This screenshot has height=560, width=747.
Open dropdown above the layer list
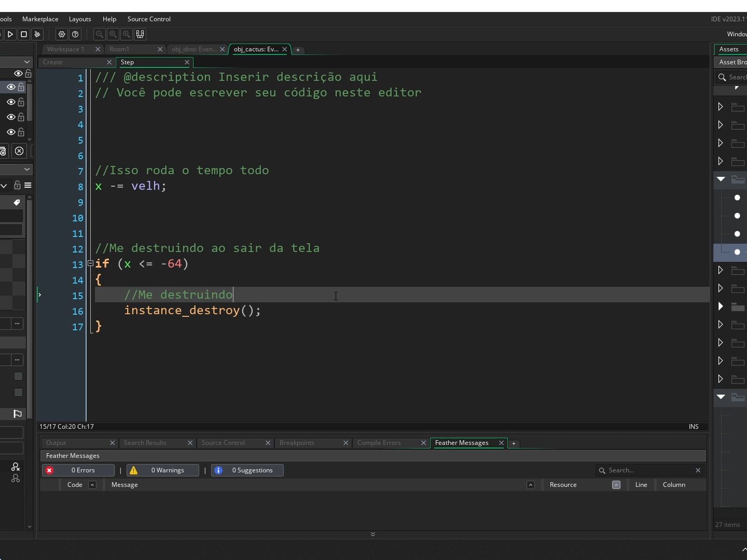[27, 62]
